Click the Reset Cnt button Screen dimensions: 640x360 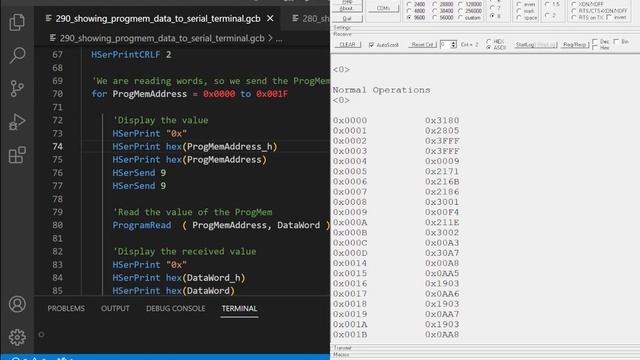pyautogui.click(x=422, y=44)
